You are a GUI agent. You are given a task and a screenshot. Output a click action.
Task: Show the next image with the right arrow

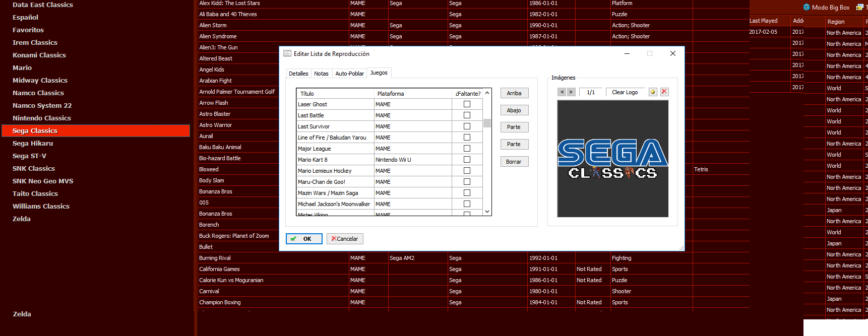pyautogui.click(x=571, y=92)
